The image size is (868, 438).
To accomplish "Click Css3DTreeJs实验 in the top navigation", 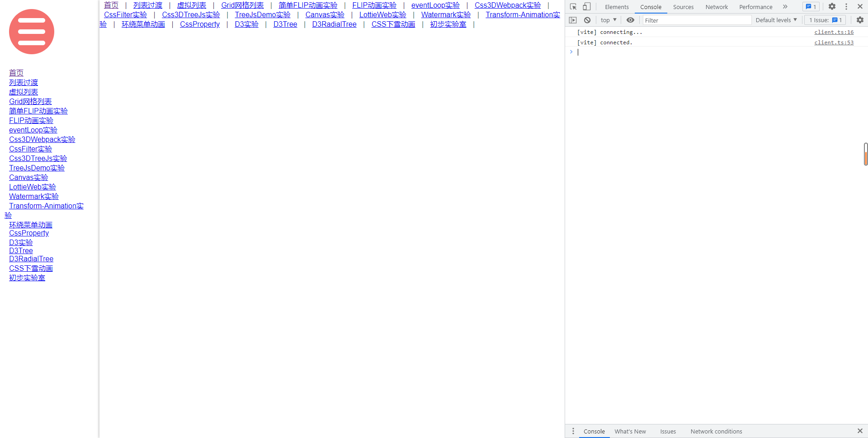I will click(x=191, y=14).
